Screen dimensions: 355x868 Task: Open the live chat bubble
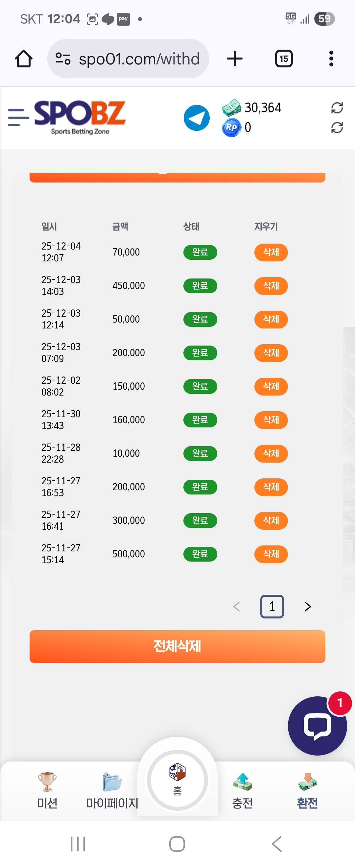[x=317, y=725]
